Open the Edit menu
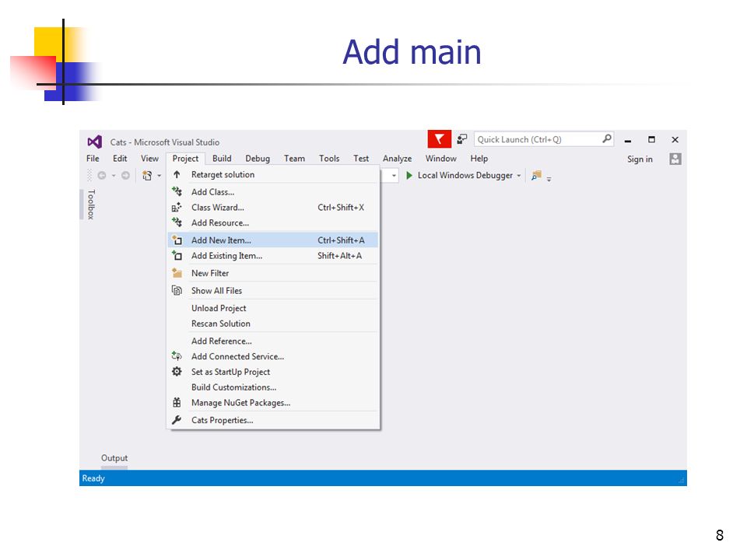Viewport: 747px width, 560px height. 120,159
